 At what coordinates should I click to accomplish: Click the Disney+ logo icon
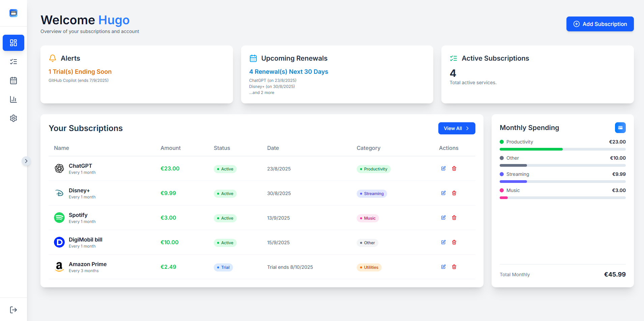(x=59, y=193)
